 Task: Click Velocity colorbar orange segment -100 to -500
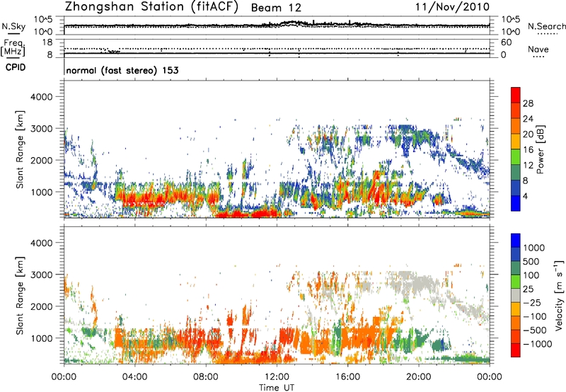click(x=516, y=323)
